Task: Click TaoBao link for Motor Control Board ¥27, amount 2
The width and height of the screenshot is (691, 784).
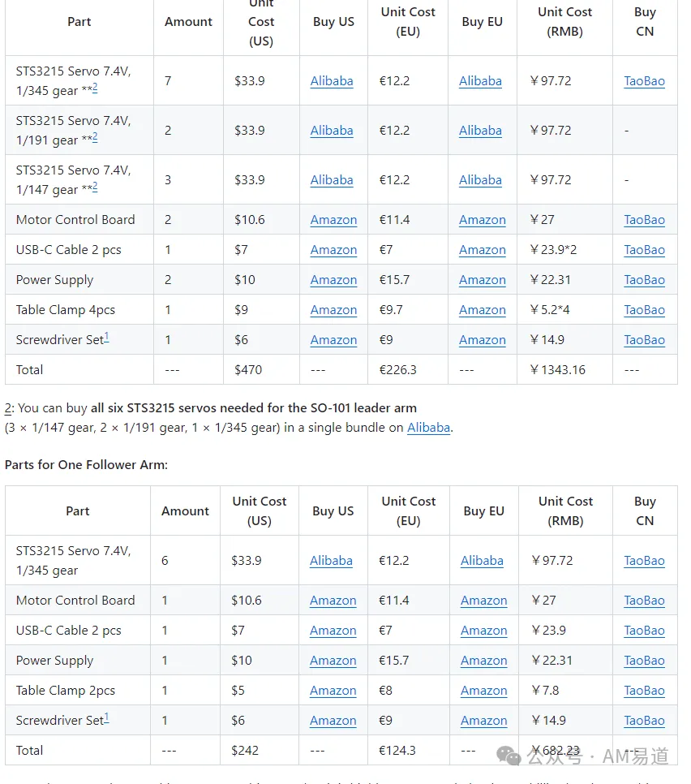Action: [644, 220]
